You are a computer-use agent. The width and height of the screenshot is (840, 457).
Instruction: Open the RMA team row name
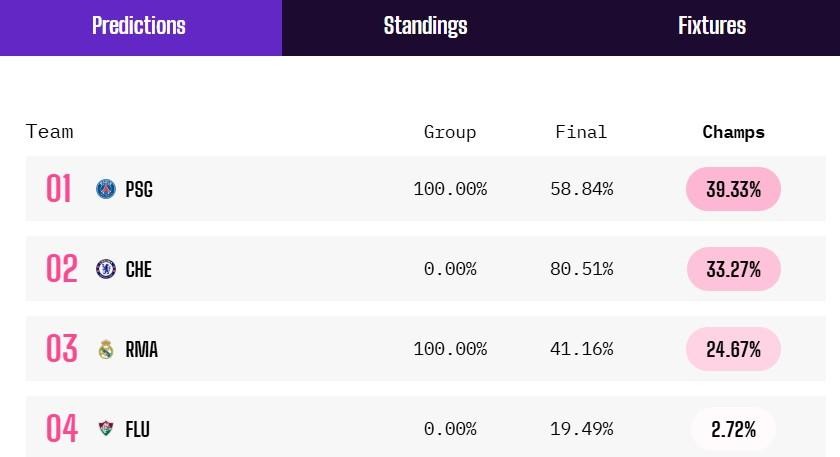(x=141, y=349)
